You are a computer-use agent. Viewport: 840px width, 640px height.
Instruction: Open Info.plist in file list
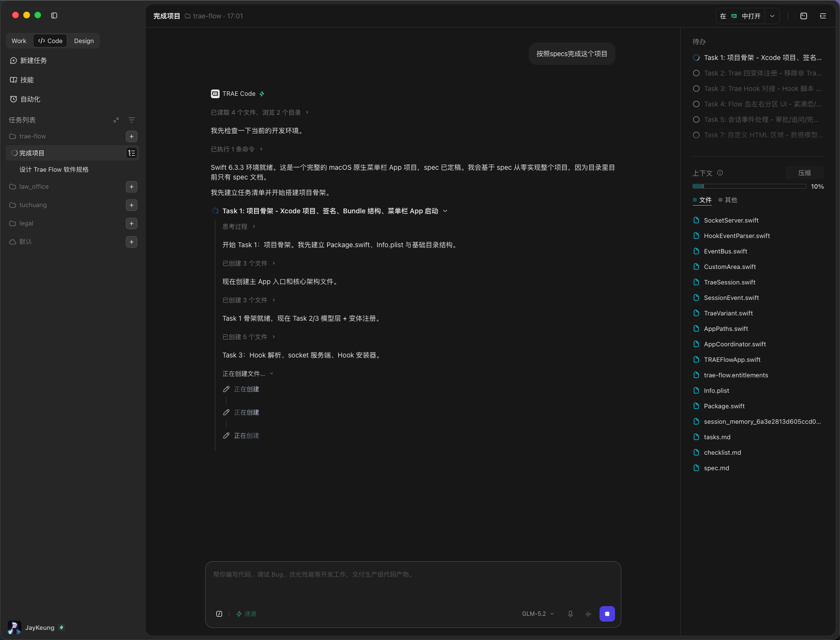(x=716, y=390)
